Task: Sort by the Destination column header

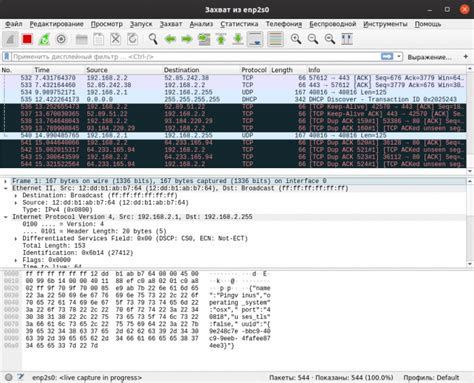Action: pos(201,70)
